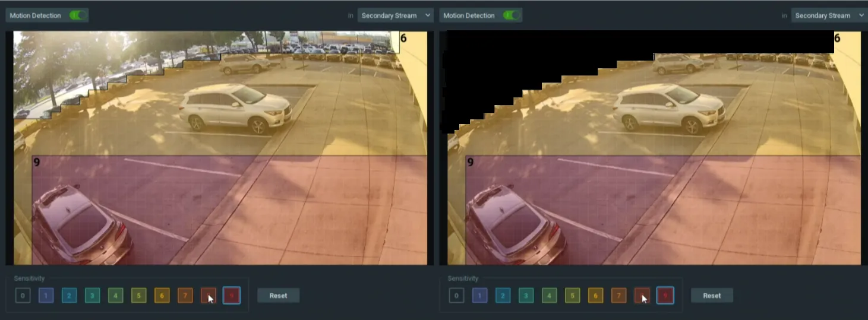Select sensitivity 7 in left panel

click(185, 295)
